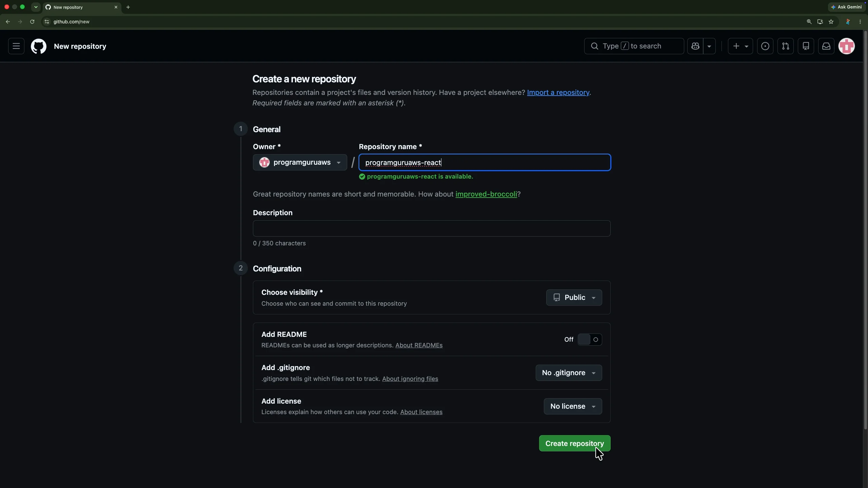Viewport: 868px width, 488px height.
Task: Open the notifications inbox
Action: [x=826, y=46]
